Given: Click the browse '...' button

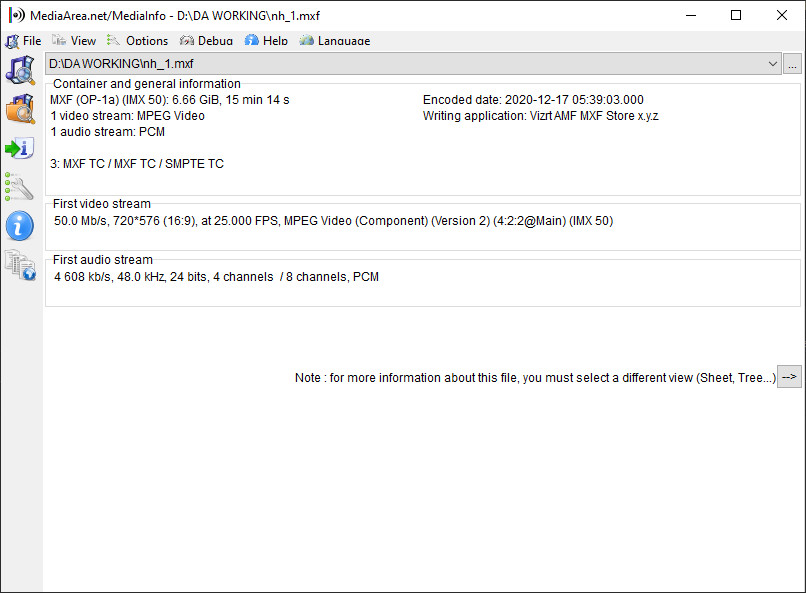Looking at the screenshot, I should coord(792,64).
